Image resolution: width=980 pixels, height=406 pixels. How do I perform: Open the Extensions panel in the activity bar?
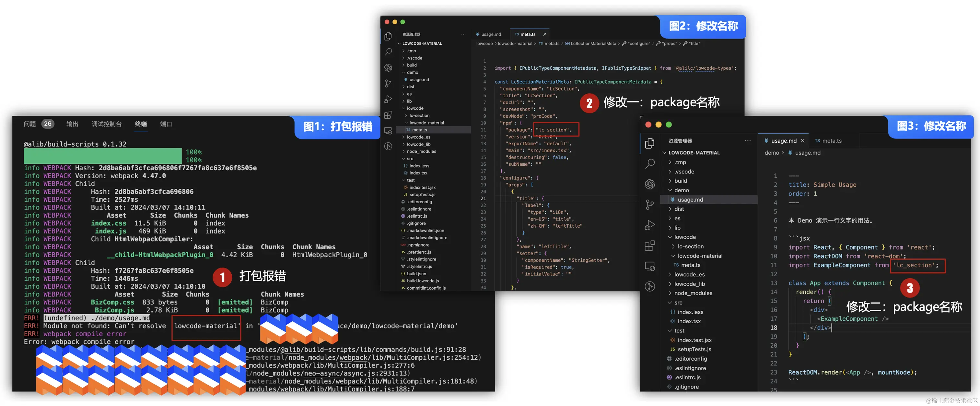click(388, 114)
